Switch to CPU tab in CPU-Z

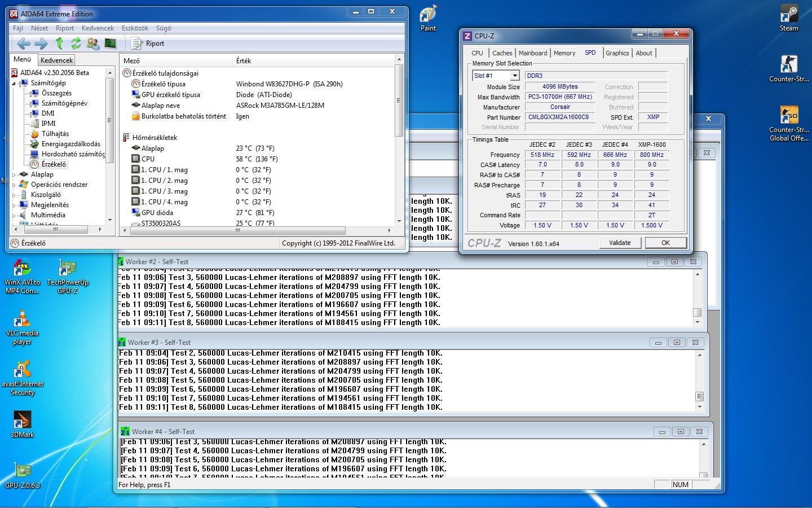tap(478, 53)
